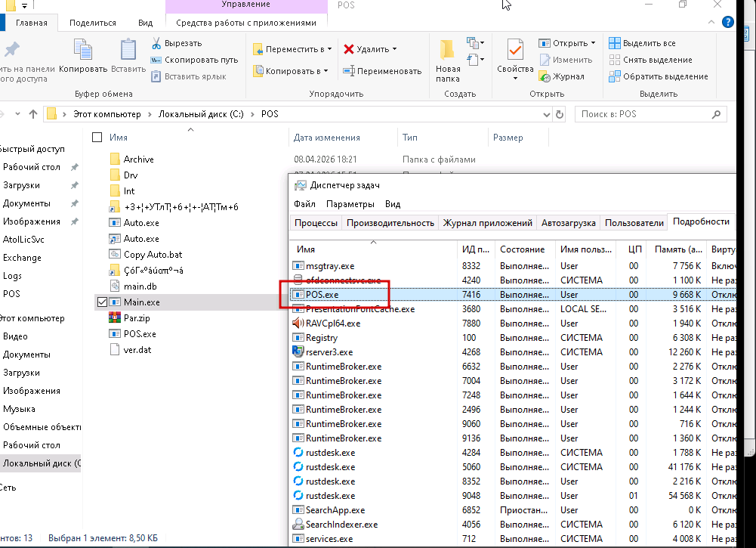Create a Новая папка

447,60
